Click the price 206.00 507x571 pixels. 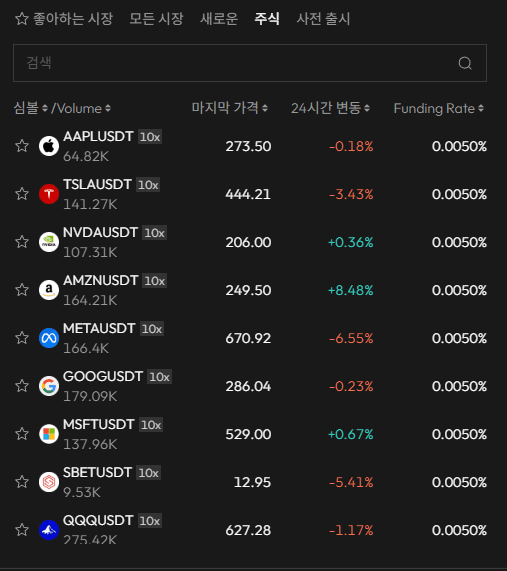(248, 242)
